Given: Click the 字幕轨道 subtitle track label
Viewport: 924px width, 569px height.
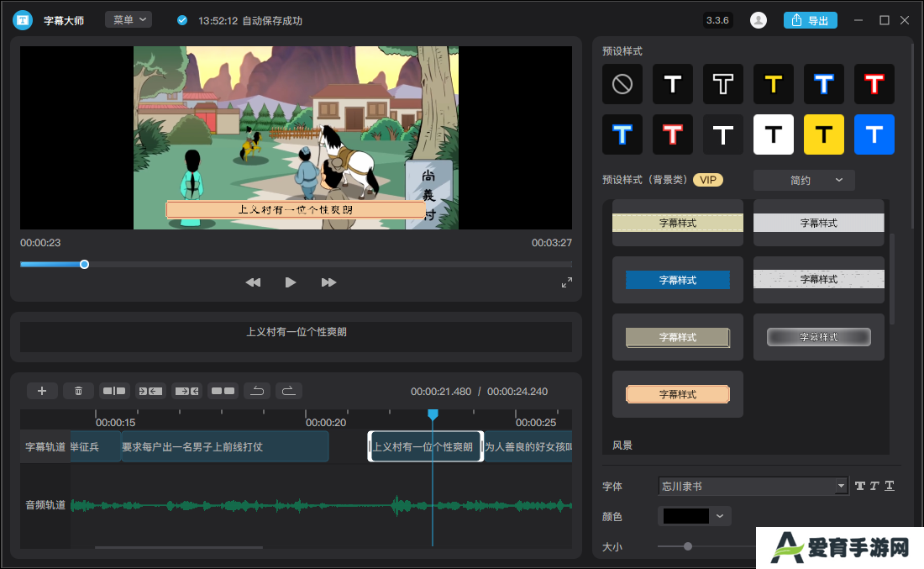Looking at the screenshot, I should pos(45,447).
